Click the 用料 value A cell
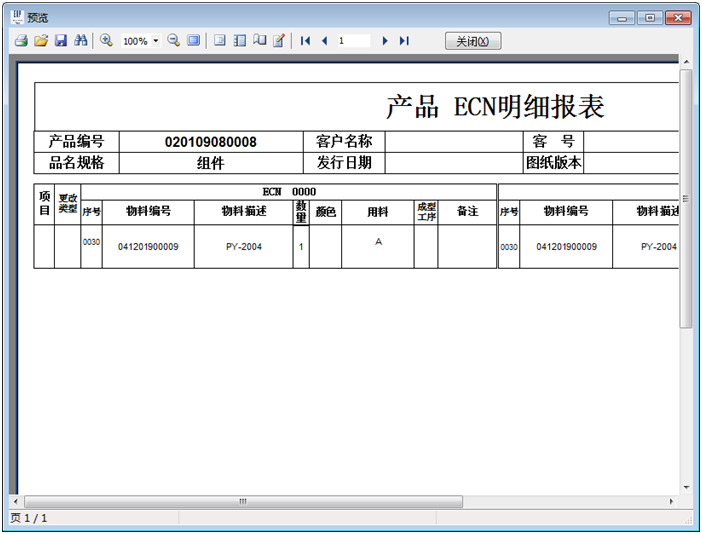The height and width of the screenshot is (534, 702). [378, 246]
